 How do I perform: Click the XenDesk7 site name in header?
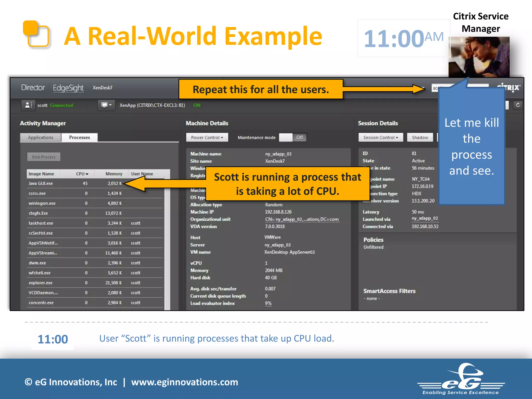click(x=103, y=88)
